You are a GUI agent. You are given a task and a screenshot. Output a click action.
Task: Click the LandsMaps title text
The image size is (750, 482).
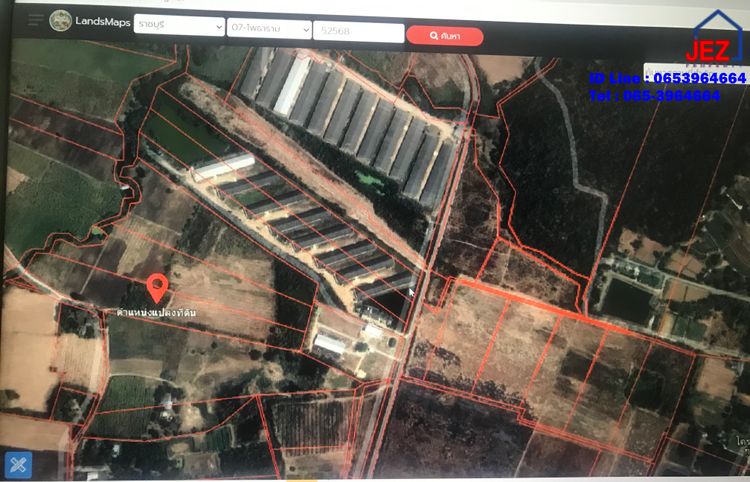(x=103, y=22)
